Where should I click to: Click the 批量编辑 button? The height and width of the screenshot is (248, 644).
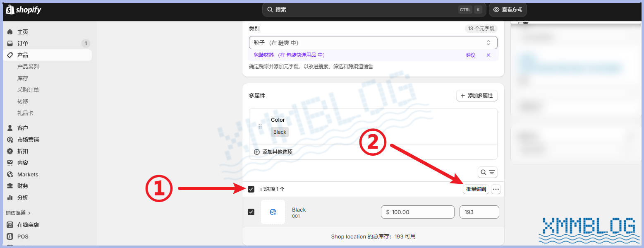tap(476, 189)
